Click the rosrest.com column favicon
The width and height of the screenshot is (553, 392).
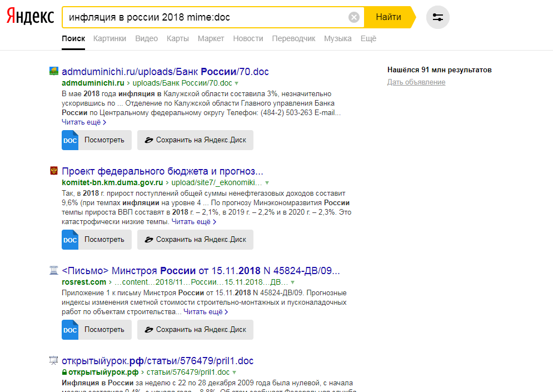[x=53, y=270]
